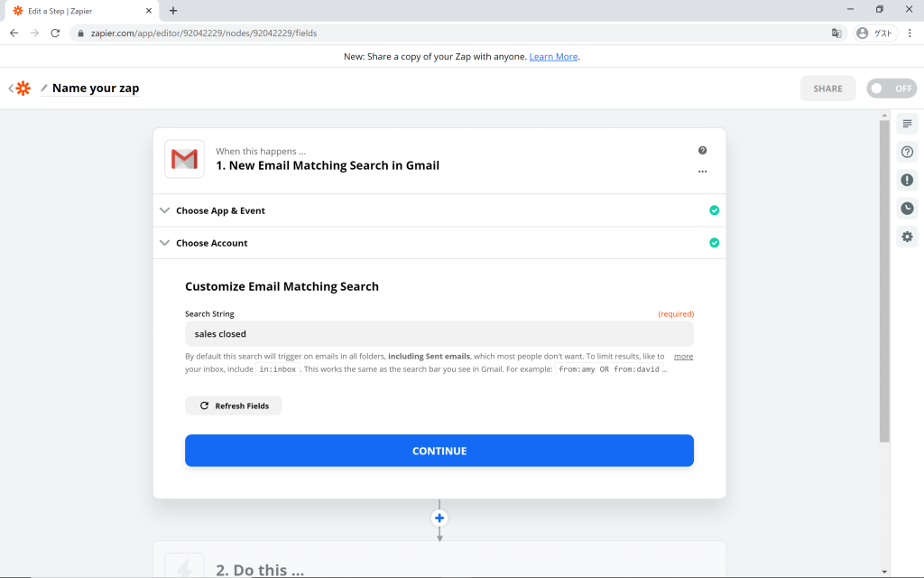This screenshot has width=924, height=578.
Task: Click the browser back arrow
Action: 14,33
